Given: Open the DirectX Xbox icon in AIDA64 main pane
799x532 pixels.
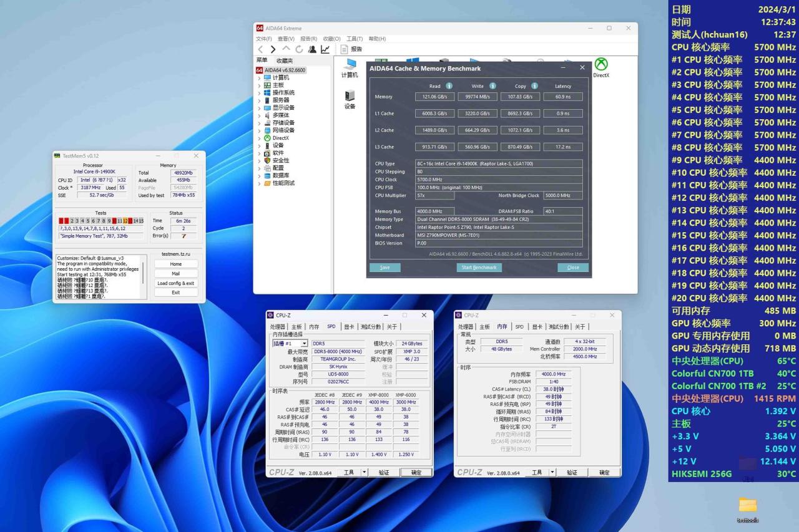Looking at the screenshot, I should pyautogui.click(x=601, y=68).
